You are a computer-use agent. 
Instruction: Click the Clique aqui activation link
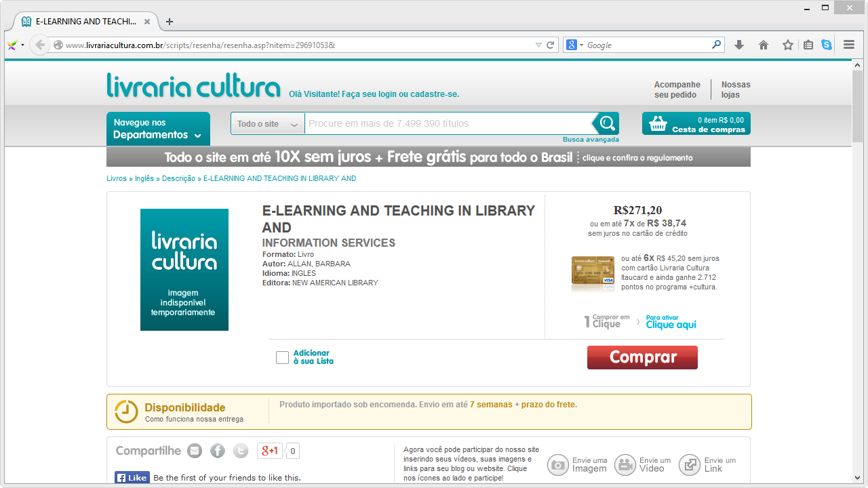[671, 325]
